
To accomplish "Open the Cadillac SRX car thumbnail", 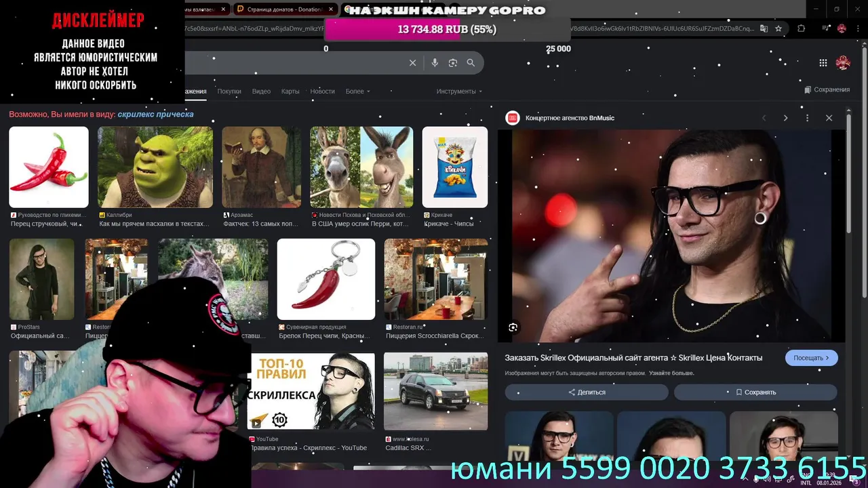I will [436, 391].
